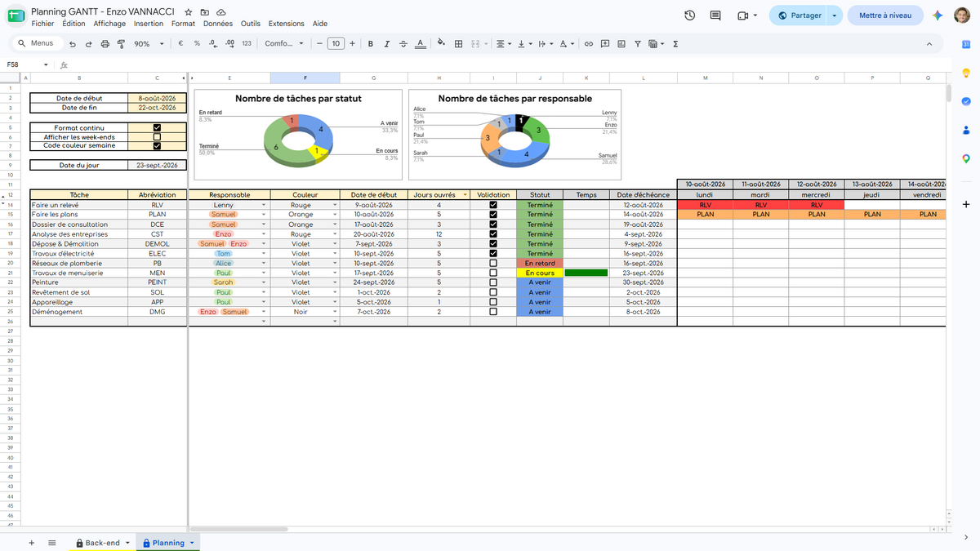Open the text color picker
Screen dimensions: 980x551
420,44
